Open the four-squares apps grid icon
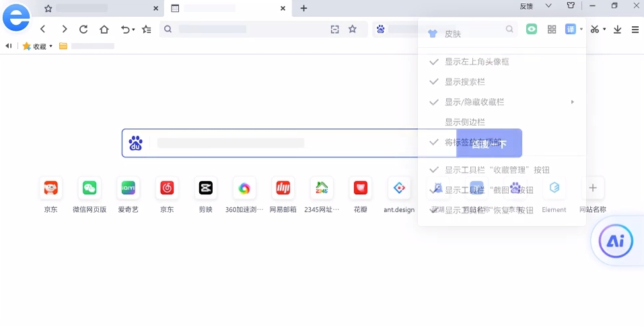The width and height of the screenshot is (644, 327). point(552,29)
